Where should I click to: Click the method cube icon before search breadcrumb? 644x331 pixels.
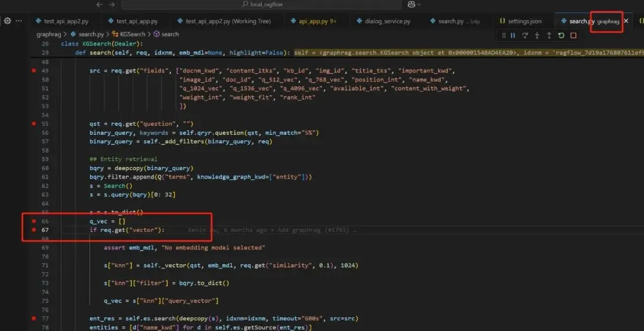pyautogui.click(x=156, y=35)
